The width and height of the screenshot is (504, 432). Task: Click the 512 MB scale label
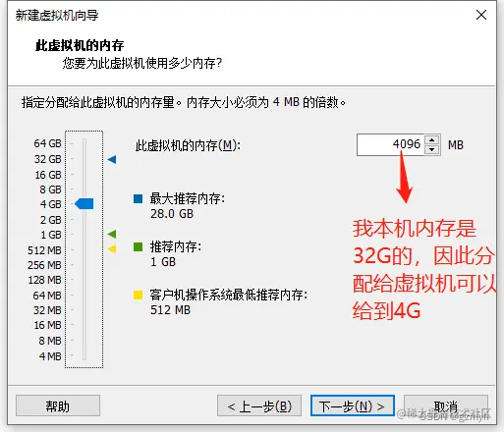tap(44, 250)
